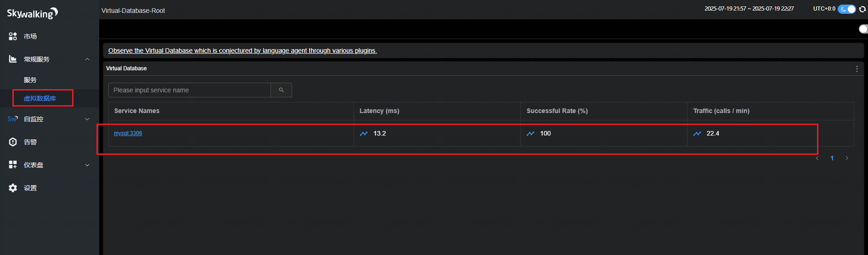Select the 虚拟数据库 submenu item
The height and width of the screenshot is (255, 868).
coord(40,98)
